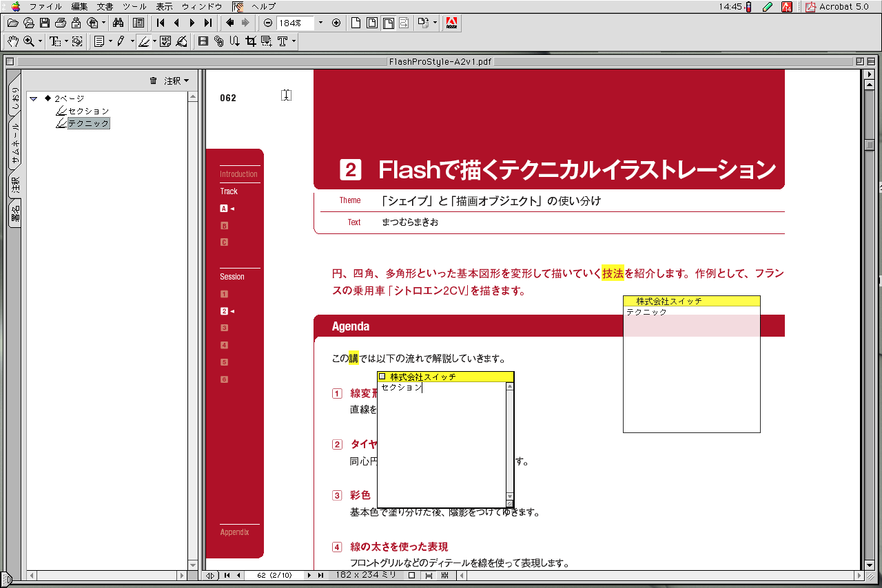The width and height of the screenshot is (882, 588).
Task: Go to first page via toolbar arrow
Action: coord(160,23)
